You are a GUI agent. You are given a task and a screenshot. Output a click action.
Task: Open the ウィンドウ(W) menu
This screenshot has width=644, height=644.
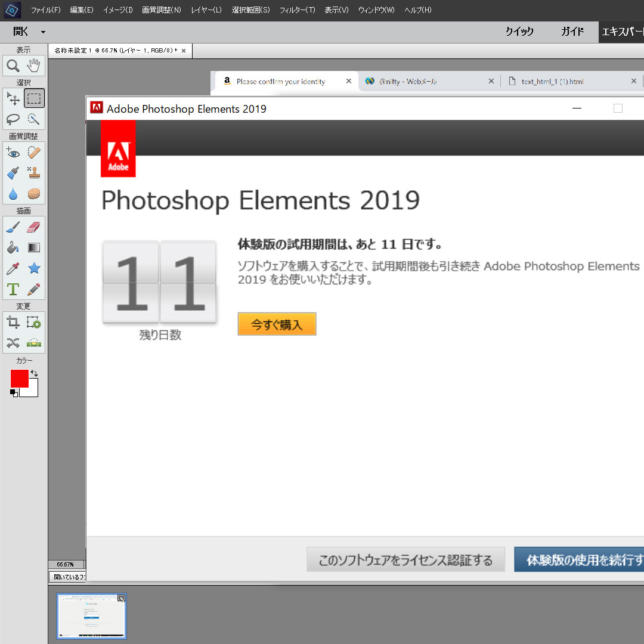pyautogui.click(x=376, y=10)
